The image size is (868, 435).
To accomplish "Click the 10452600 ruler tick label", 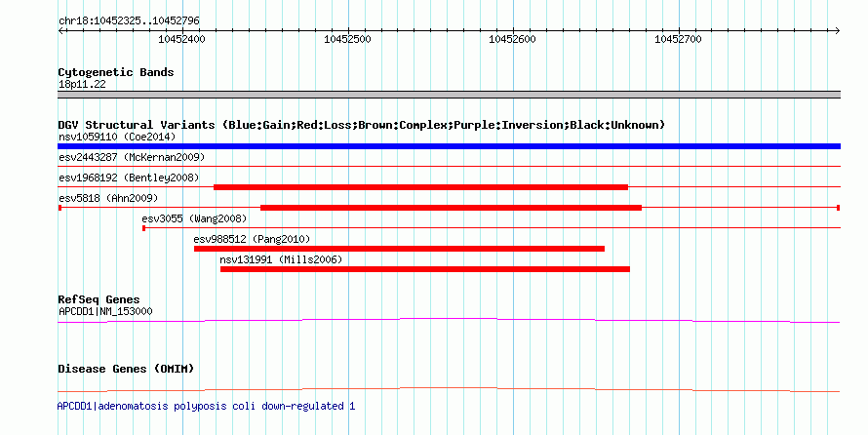I will [512, 39].
